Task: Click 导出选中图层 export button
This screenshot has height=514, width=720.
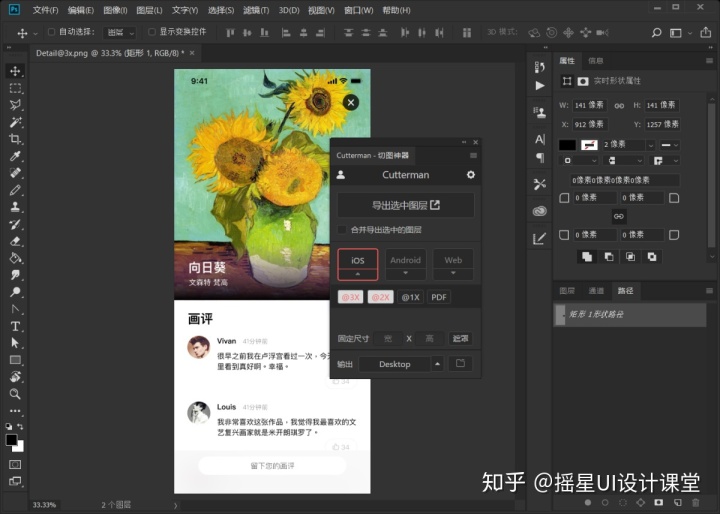Action: (x=406, y=205)
